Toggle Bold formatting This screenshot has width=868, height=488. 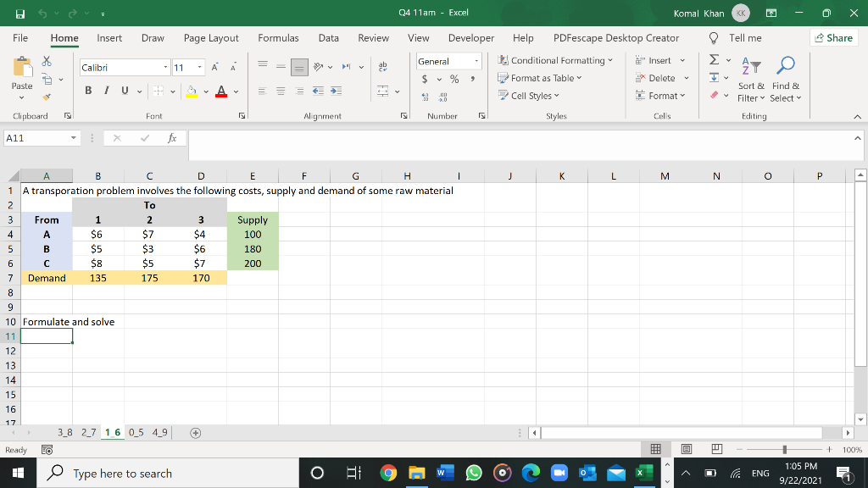[87, 89]
